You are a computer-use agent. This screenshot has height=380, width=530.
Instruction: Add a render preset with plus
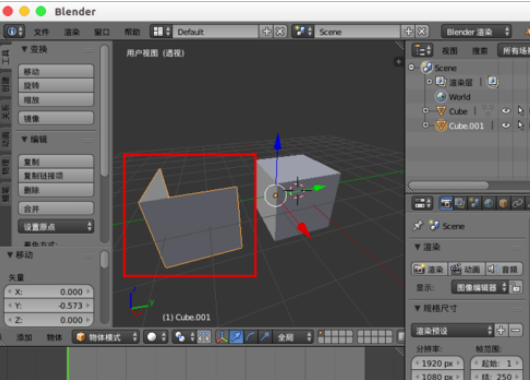click(501, 330)
